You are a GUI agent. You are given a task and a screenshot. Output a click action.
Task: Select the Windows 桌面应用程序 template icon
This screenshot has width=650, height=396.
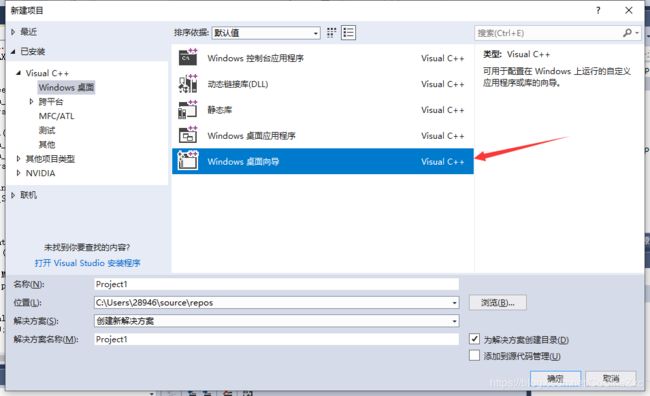coord(188,135)
